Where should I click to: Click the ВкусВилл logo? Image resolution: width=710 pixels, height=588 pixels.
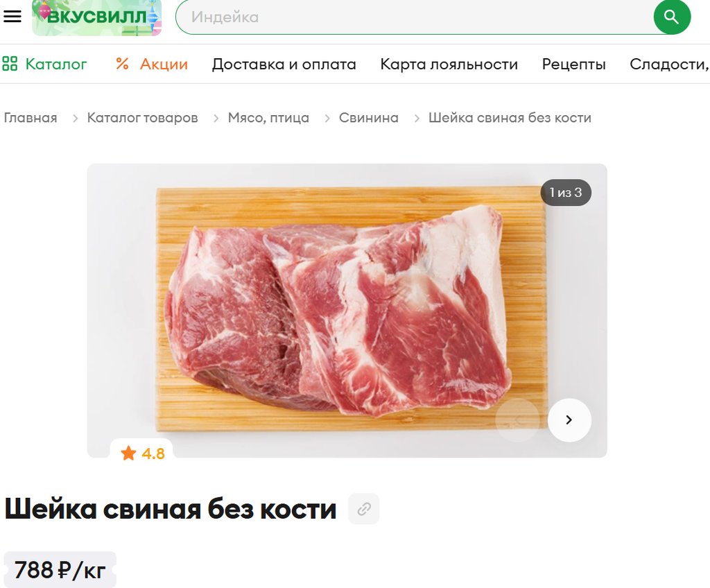(97, 17)
